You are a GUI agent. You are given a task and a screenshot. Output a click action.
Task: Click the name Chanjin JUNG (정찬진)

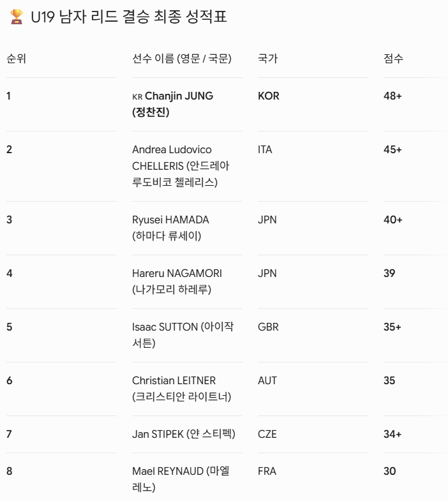[173, 104]
